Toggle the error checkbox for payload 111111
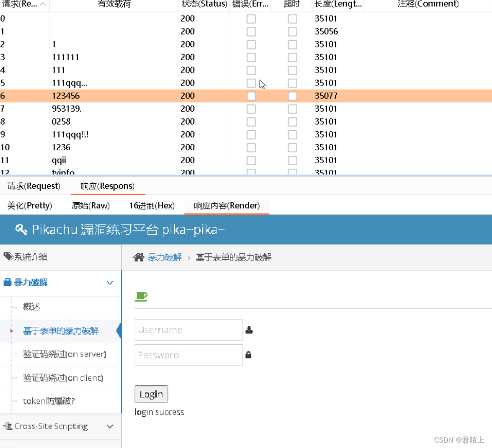 point(251,58)
